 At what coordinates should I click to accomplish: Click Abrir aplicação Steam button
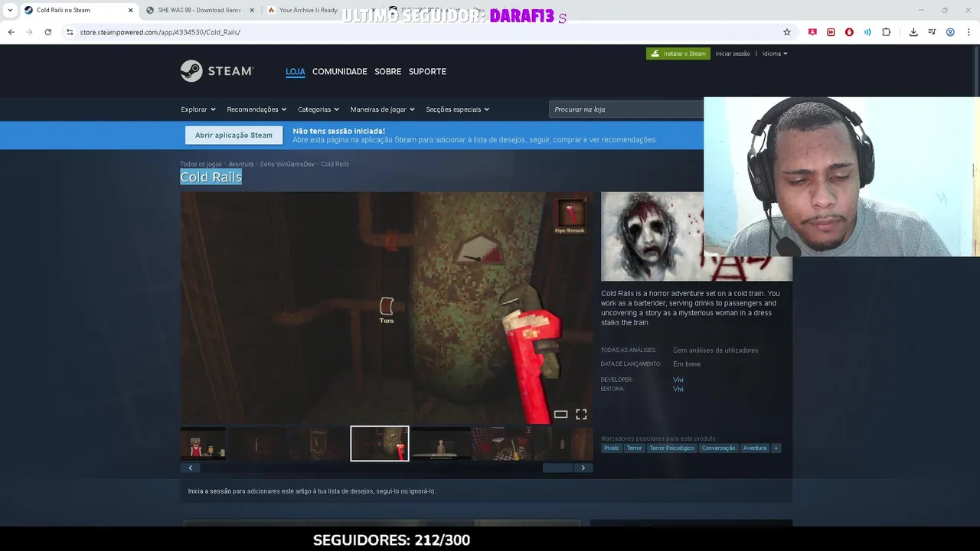click(234, 135)
